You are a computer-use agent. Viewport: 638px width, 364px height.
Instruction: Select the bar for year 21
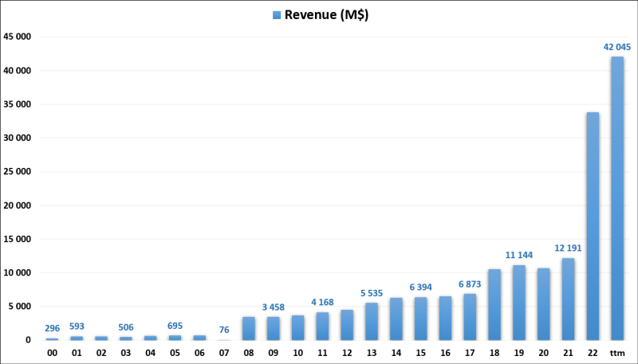click(568, 299)
